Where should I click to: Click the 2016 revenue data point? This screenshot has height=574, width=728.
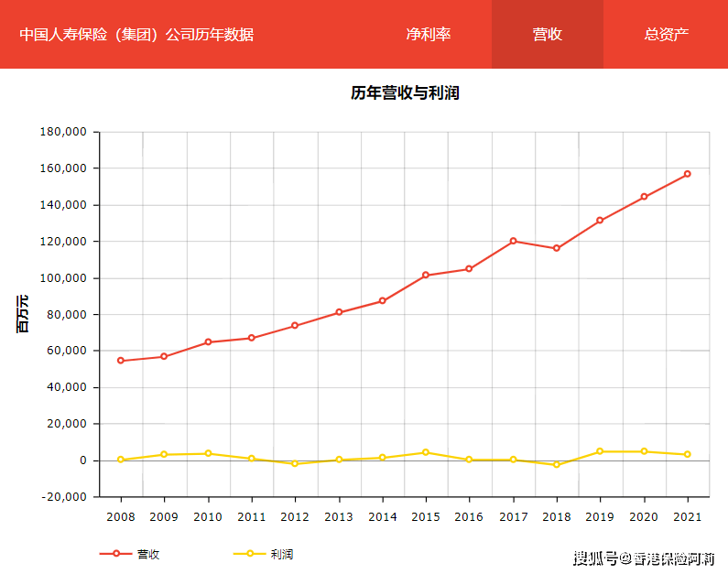tap(469, 268)
